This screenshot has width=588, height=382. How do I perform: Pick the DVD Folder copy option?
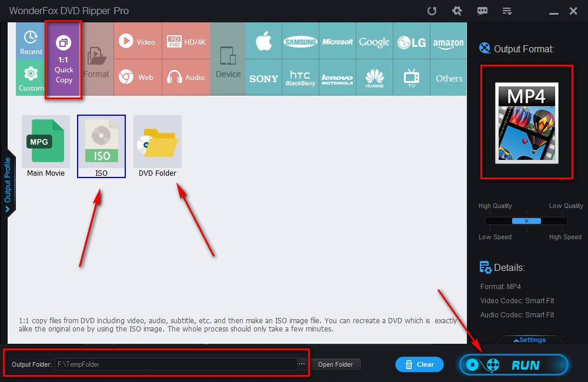(158, 146)
